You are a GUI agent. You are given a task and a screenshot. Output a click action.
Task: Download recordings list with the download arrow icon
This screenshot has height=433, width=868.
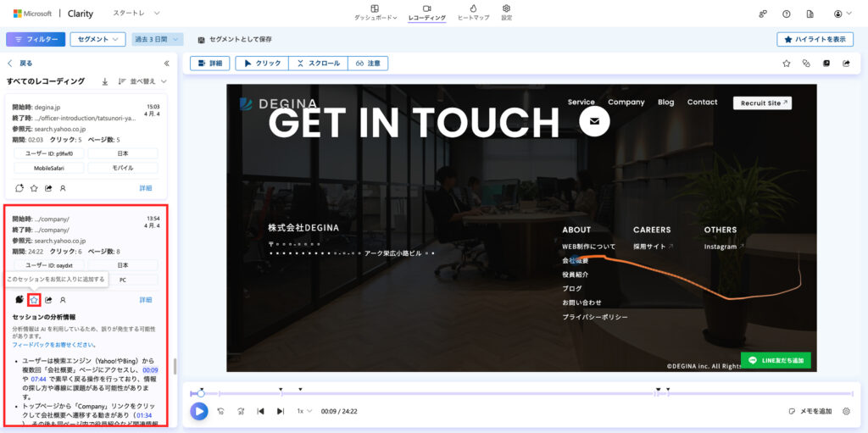105,81
